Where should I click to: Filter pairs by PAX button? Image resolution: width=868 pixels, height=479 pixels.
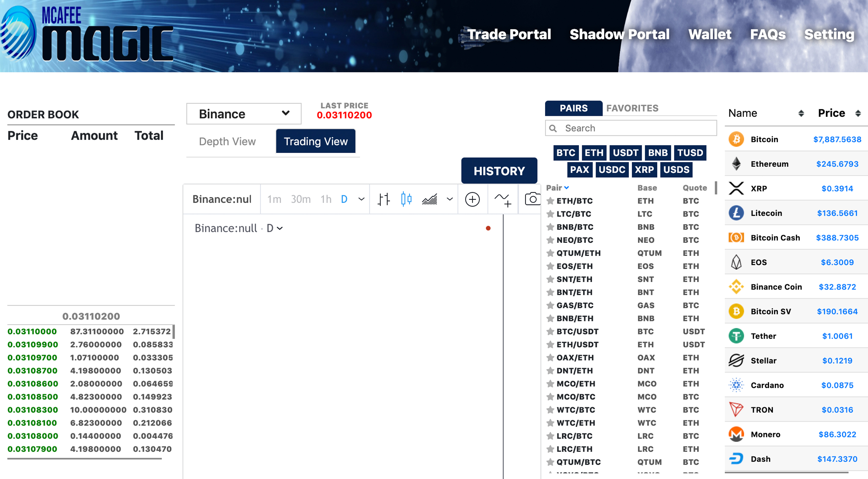[x=579, y=169]
